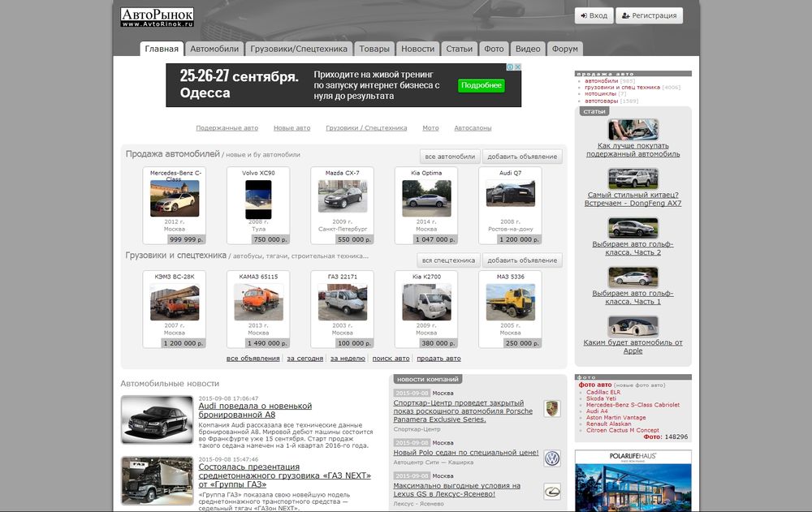Open the Citroen Cactus M Concept photo link
Viewport: 812px width, 512px height.
coord(623,430)
